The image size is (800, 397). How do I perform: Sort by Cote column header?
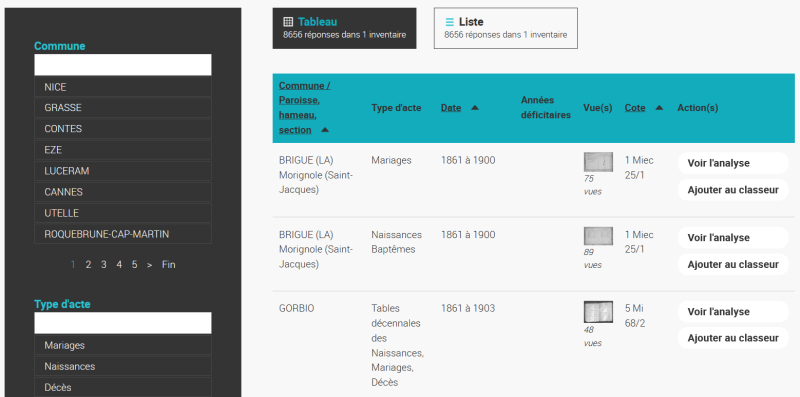[635, 108]
